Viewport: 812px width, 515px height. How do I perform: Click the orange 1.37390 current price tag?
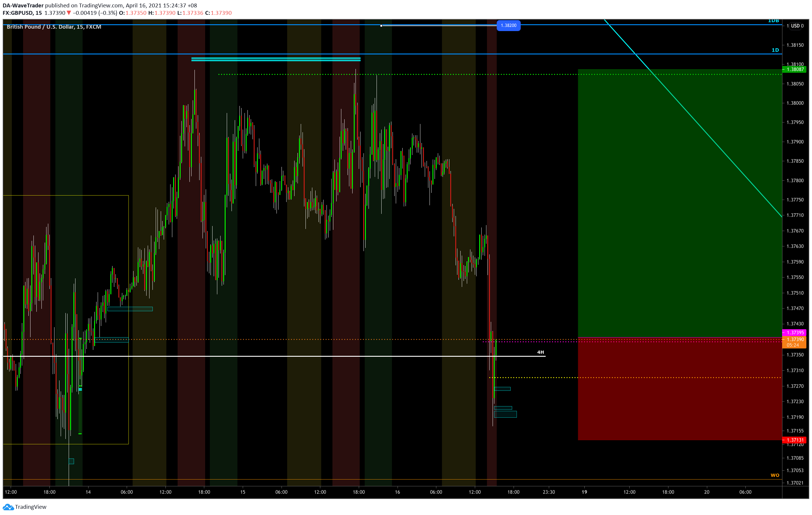point(794,339)
